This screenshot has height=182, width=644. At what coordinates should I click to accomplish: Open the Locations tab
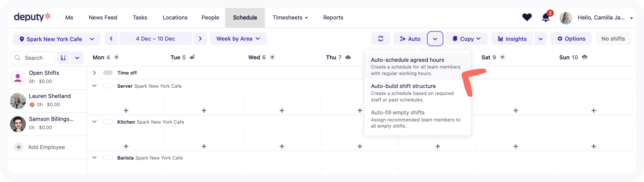(x=175, y=17)
